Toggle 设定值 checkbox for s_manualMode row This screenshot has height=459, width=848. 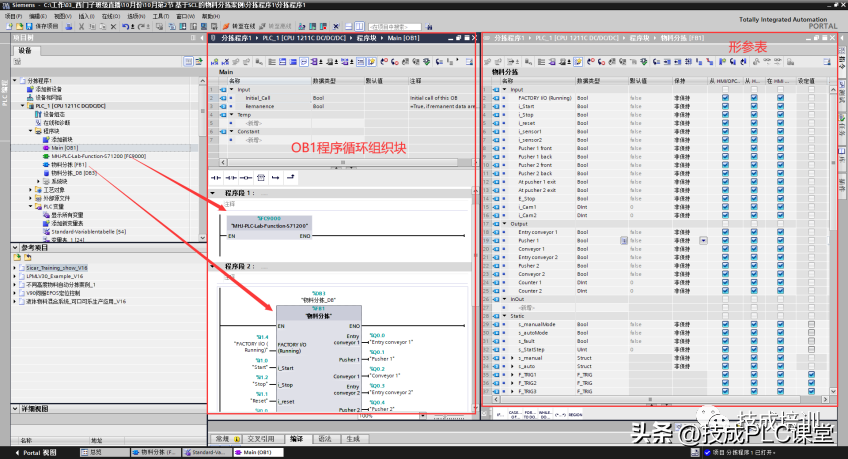click(811, 324)
